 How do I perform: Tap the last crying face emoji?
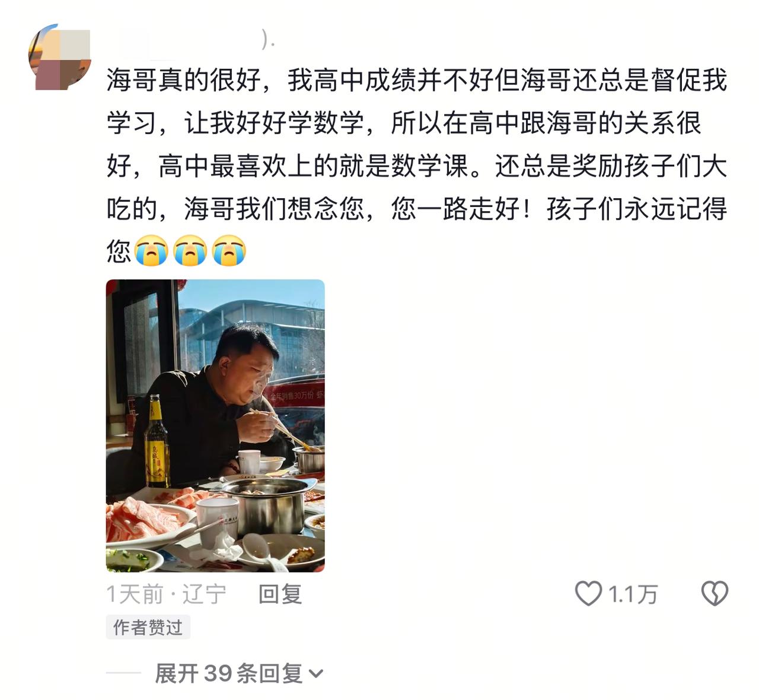point(229,250)
